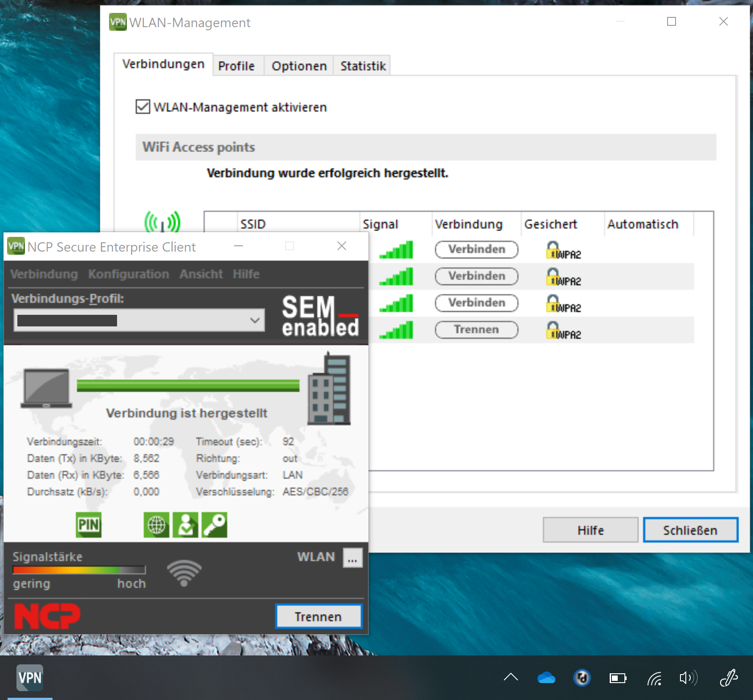Click Verbinden in the first network row
This screenshot has width=753, height=700.
click(x=477, y=249)
